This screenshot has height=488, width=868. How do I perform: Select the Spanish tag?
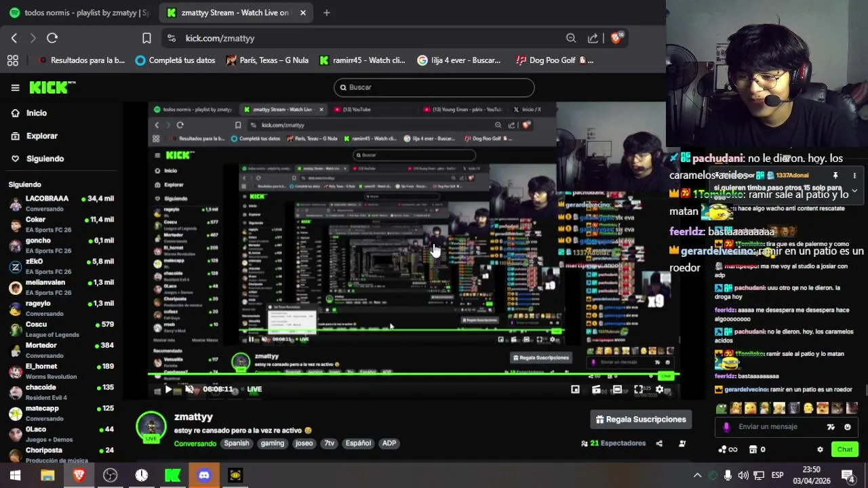pos(237,443)
